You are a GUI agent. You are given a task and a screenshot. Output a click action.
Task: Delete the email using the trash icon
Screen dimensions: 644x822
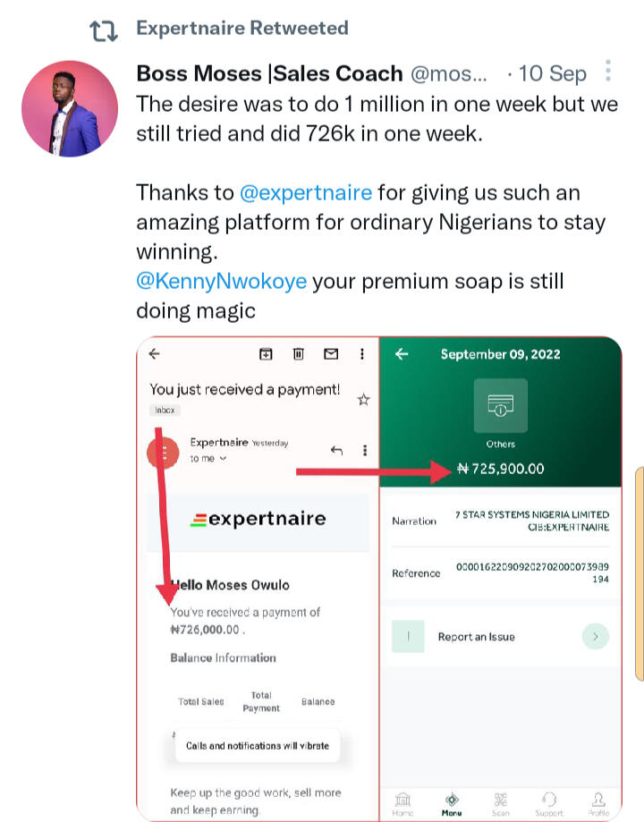click(298, 354)
